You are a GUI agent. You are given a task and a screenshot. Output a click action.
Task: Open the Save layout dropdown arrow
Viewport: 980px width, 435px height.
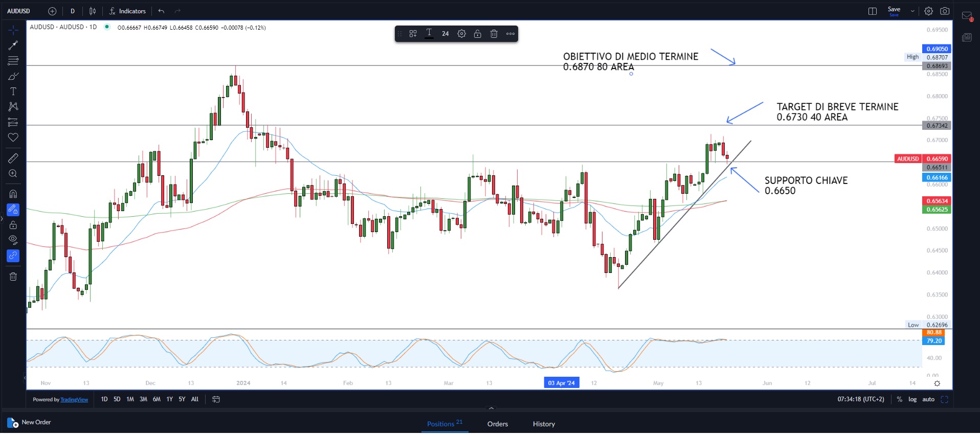(x=912, y=11)
